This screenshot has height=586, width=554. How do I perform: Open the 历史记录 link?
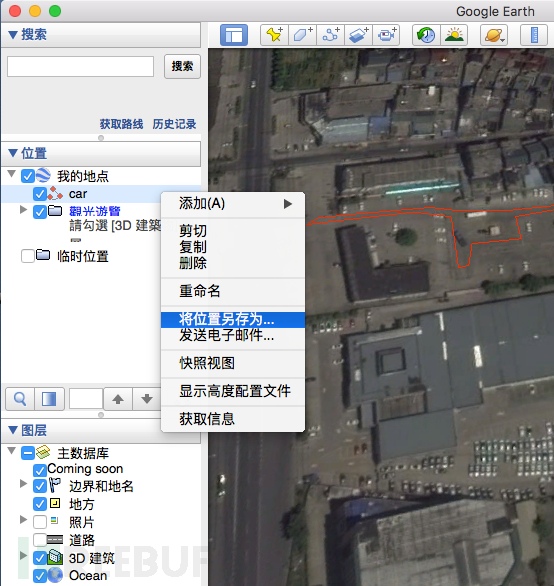coord(174,124)
